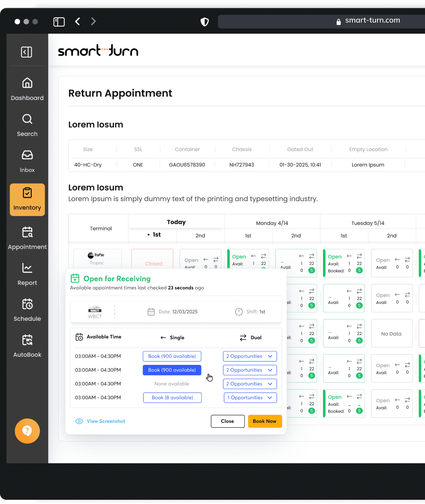Click the orange help question mark button
The width and height of the screenshot is (425, 504).
coord(27,431)
